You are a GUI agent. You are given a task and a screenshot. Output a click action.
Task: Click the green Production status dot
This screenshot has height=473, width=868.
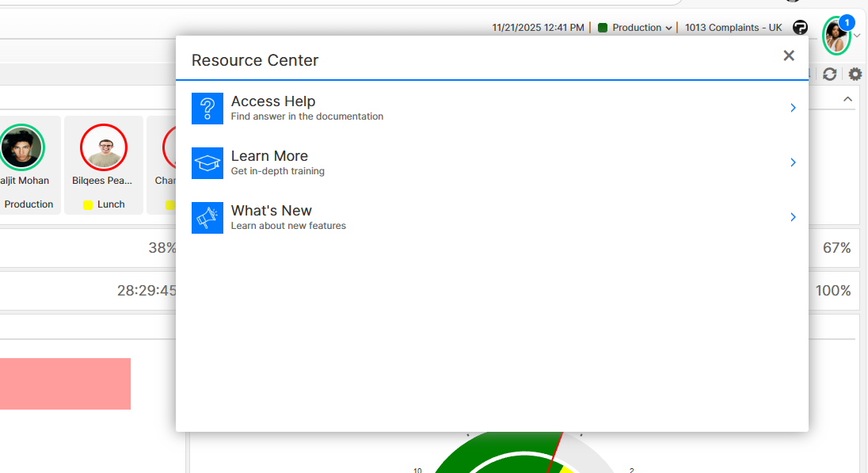(x=601, y=27)
